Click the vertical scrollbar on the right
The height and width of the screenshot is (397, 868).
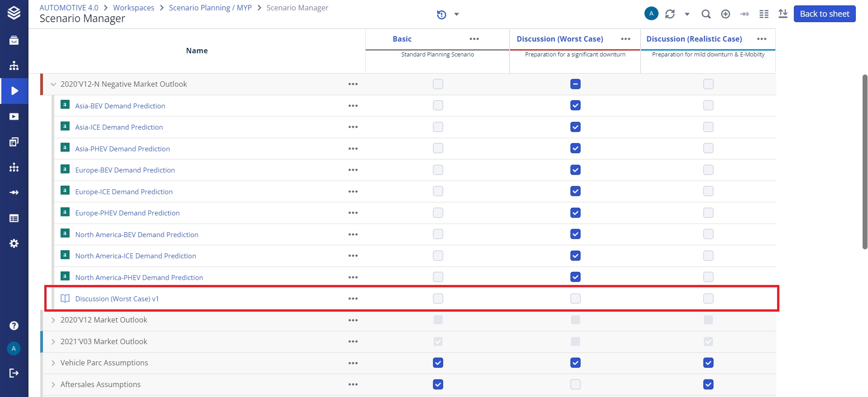pos(864,162)
